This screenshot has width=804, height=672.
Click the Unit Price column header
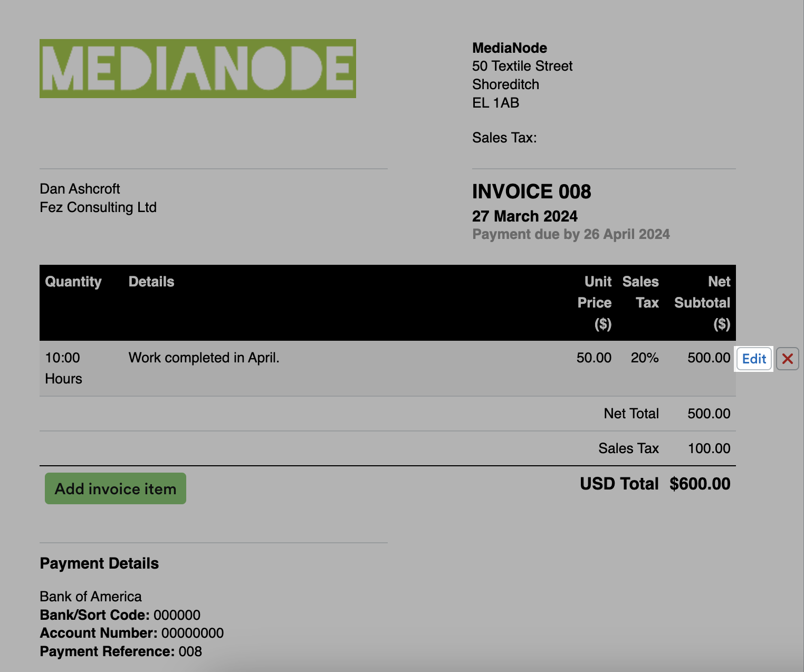point(595,303)
